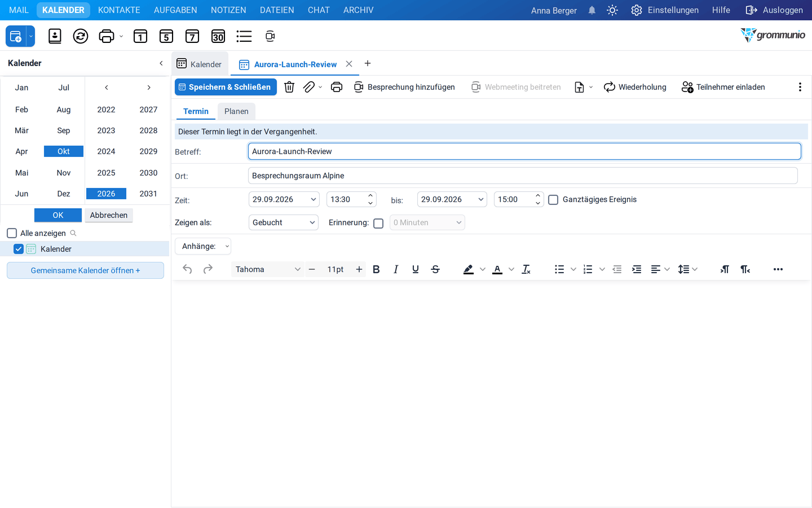Enable the Ganztägiges Ereignis checkbox
The width and height of the screenshot is (812, 508).
(x=553, y=200)
